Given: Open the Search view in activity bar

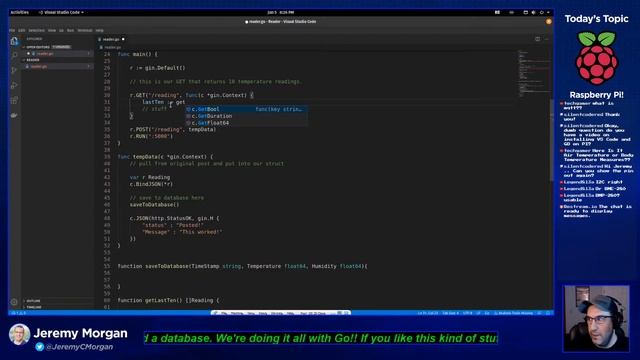Looking at the screenshot, I should pyautogui.click(x=14, y=56).
